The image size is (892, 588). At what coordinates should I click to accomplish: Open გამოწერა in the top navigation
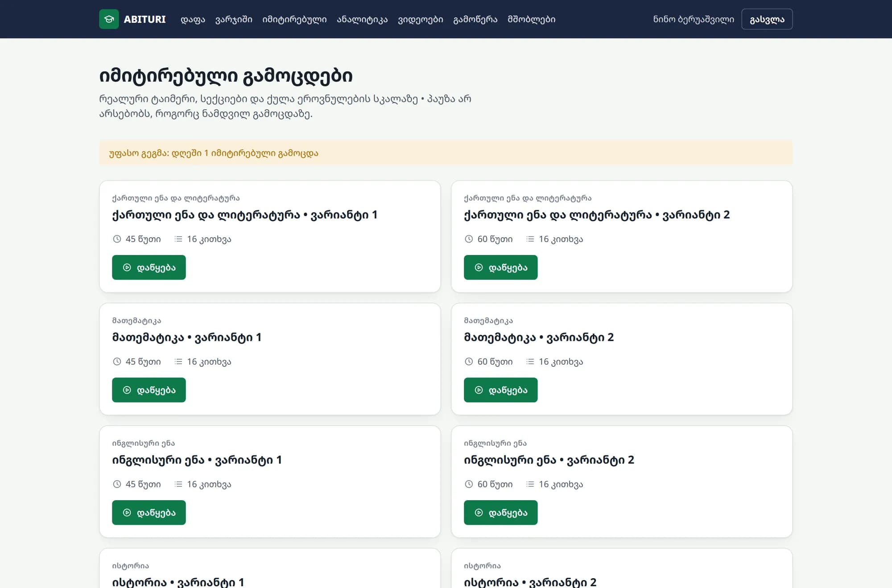(475, 19)
